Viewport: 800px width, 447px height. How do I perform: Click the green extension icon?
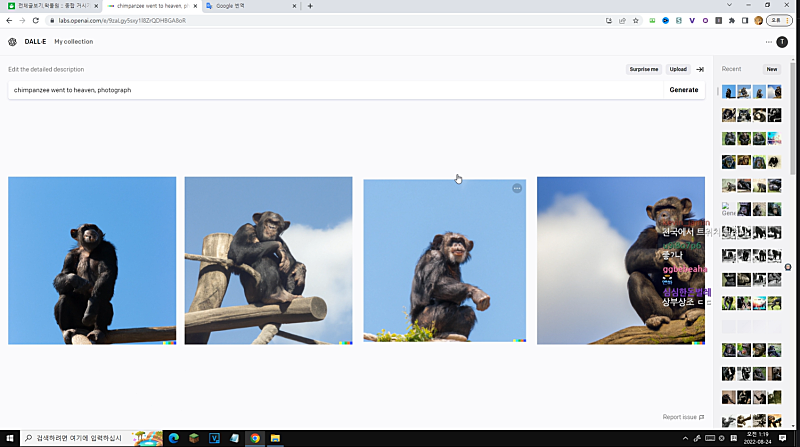652,20
